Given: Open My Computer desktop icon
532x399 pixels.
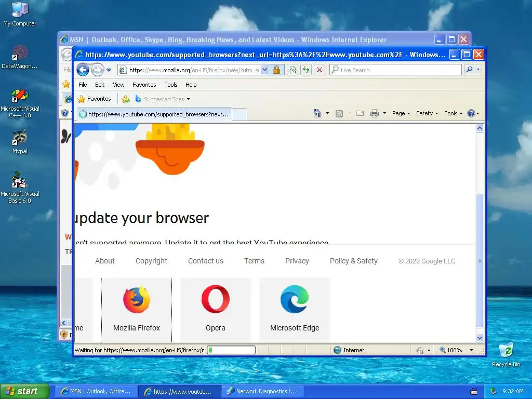Looking at the screenshot, I should pos(20,14).
